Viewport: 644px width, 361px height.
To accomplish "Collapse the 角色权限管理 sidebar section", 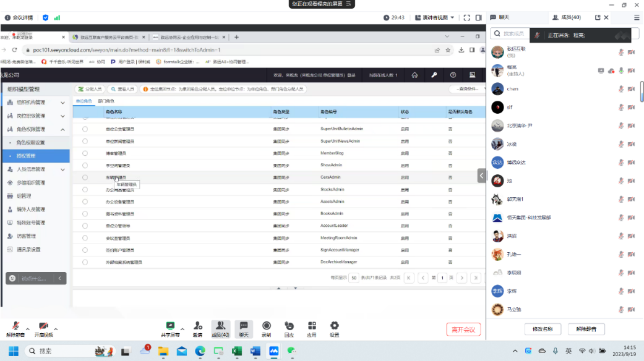I will pyautogui.click(x=62, y=129).
